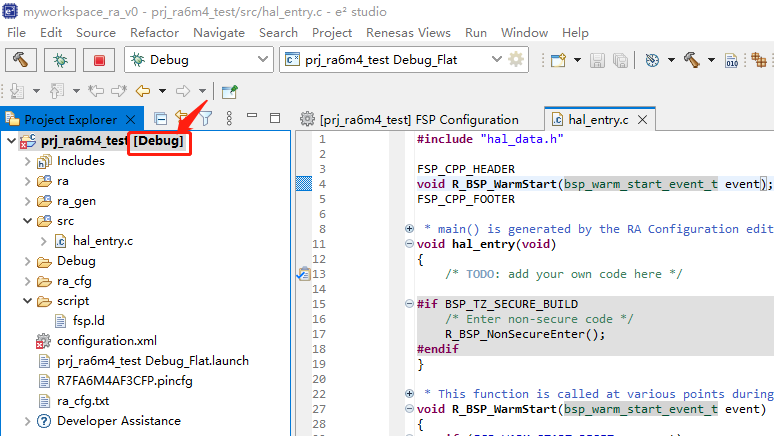
Task: Expand the Debug folder node
Action: (x=28, y=261)
